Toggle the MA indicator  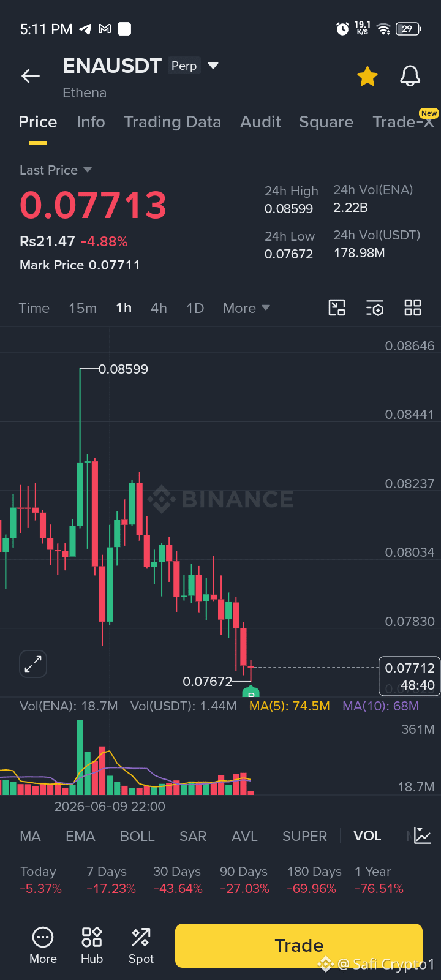coord(30,836)
